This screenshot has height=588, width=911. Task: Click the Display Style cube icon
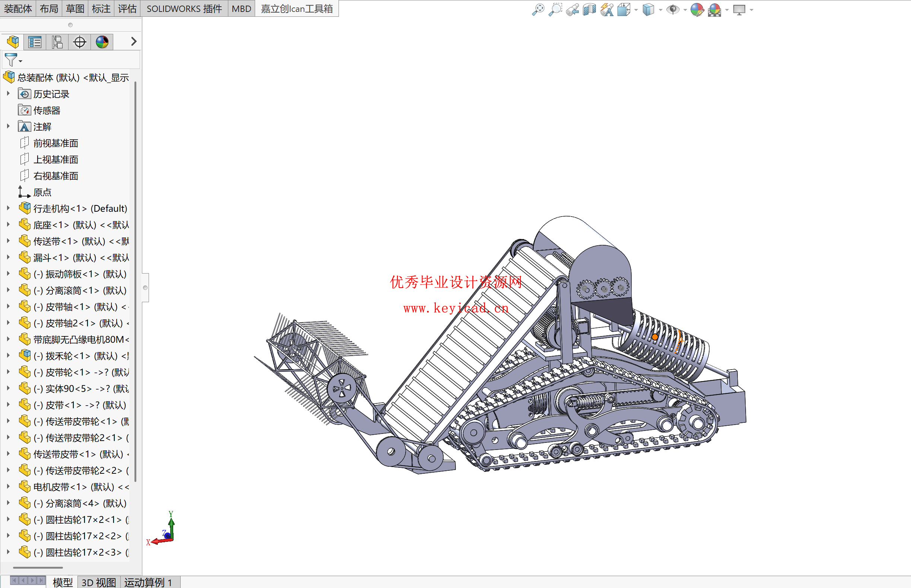(x=648, y=10)
